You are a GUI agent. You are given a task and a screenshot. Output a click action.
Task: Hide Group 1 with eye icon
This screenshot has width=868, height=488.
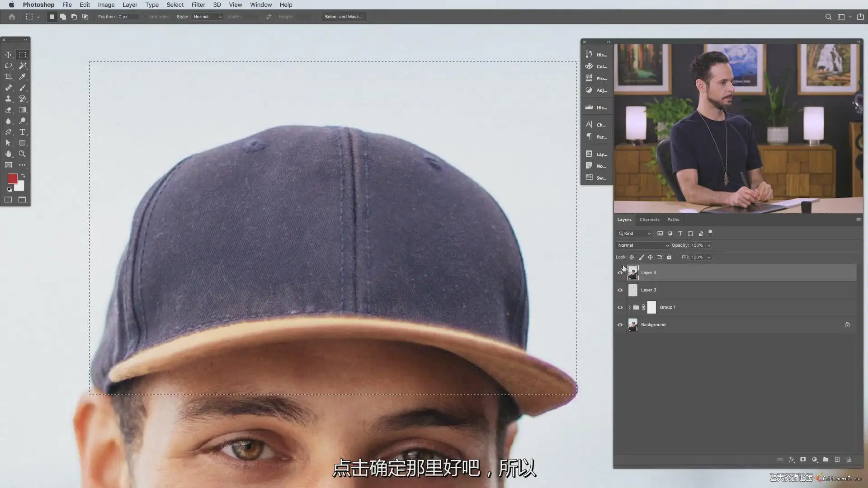coord(620,308)
